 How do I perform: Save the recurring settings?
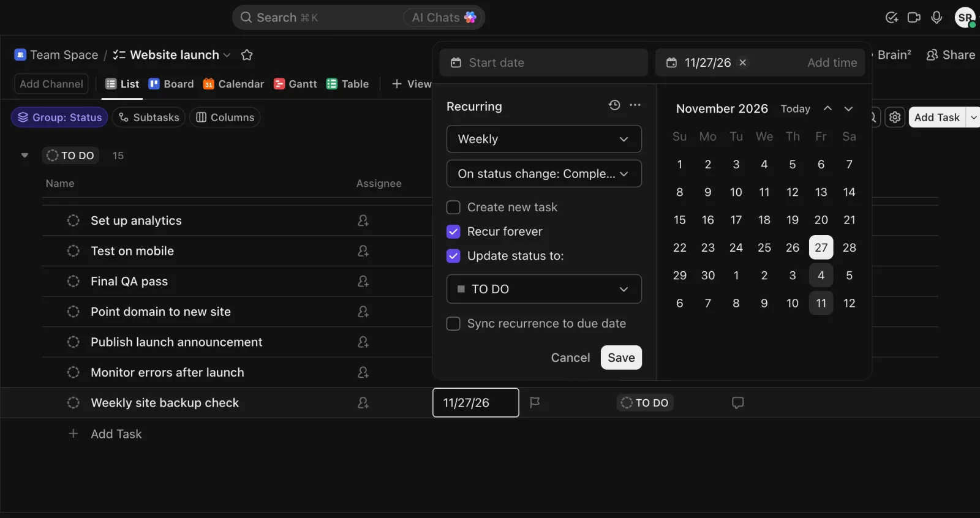(x=621, y=358)
